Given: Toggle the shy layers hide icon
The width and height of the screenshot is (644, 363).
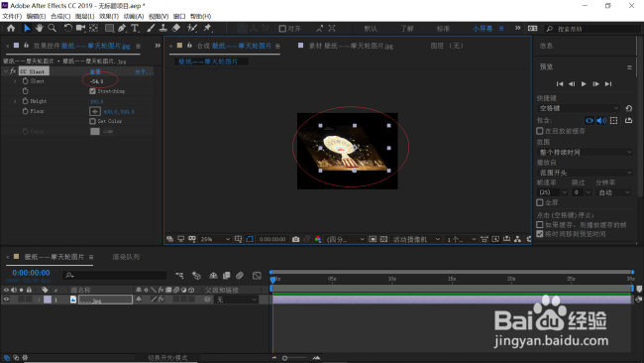Looking at the screenshot, I should [x=213, y=276].
